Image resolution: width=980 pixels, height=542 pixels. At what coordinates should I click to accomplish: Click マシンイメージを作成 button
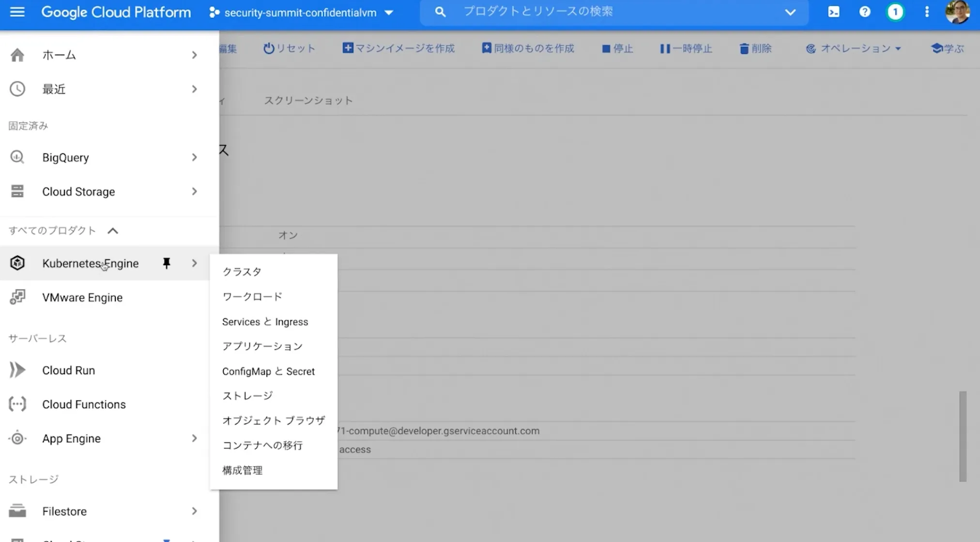pyautogui.click(x=398, y=48)
